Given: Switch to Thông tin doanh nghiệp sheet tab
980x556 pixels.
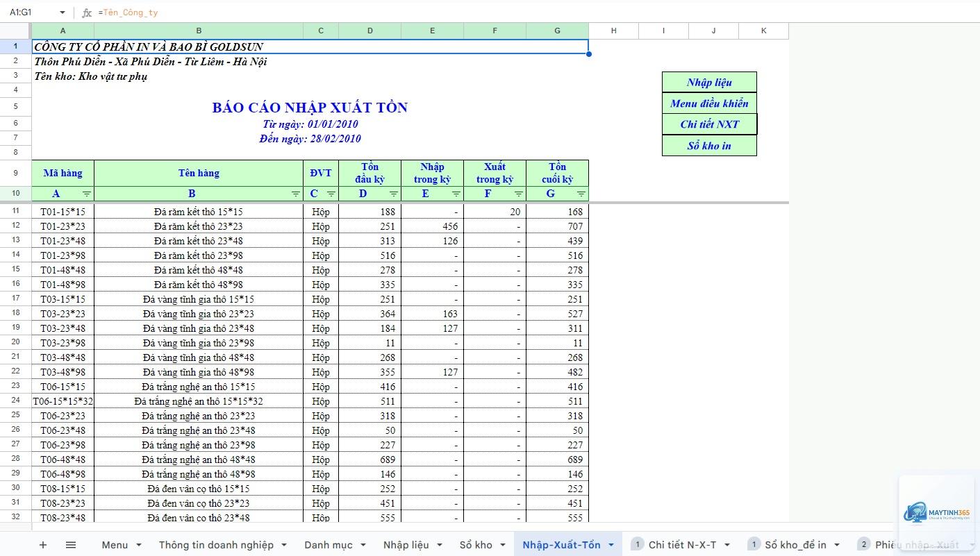Looking at the screenshot, I should pyautogui.click(x=216, y=545).
